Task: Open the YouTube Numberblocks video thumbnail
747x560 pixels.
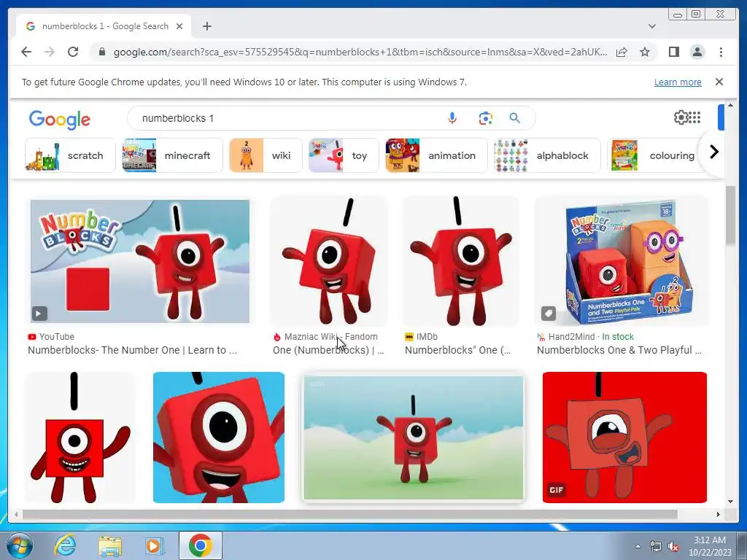Action: click(x=140, y=262)
